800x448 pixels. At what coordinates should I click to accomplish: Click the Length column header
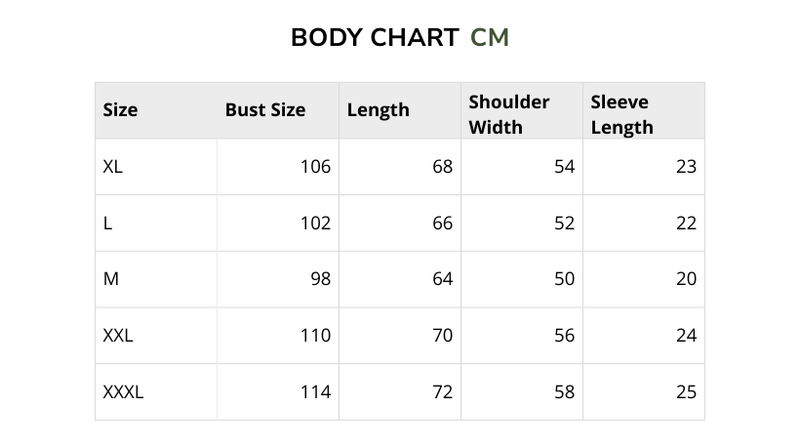click(x=378, y=110)
